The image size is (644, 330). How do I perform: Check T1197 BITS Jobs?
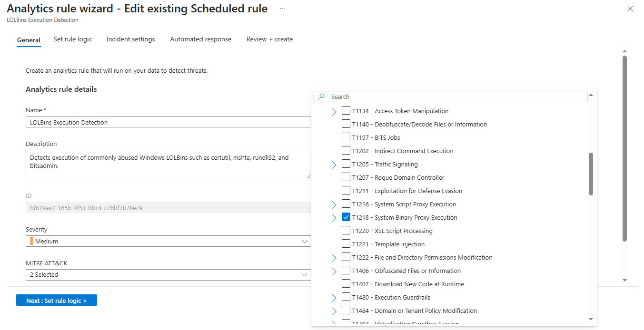(x=346, y=137)
